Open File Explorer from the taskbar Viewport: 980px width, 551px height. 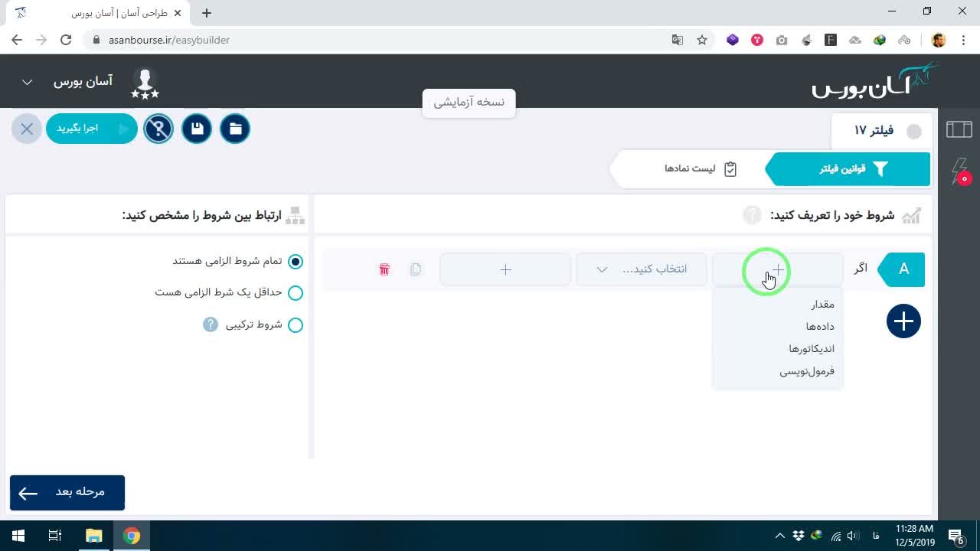coord(93,536)
